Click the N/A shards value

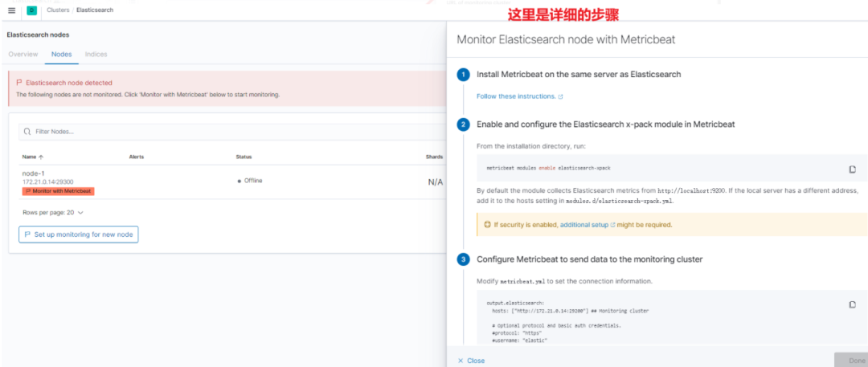[x=435, y=182]
